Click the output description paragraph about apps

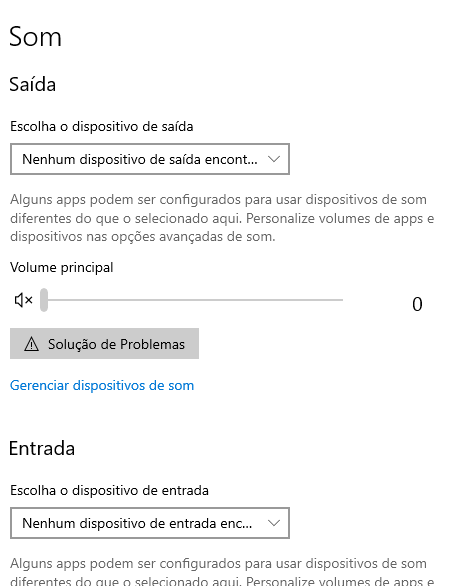[222, 218]
